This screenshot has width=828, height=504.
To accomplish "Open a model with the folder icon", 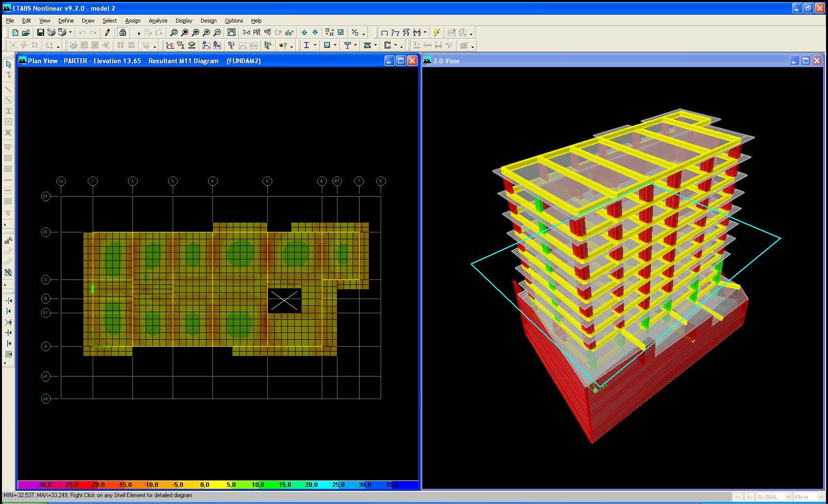I will (x=26, y=33).
